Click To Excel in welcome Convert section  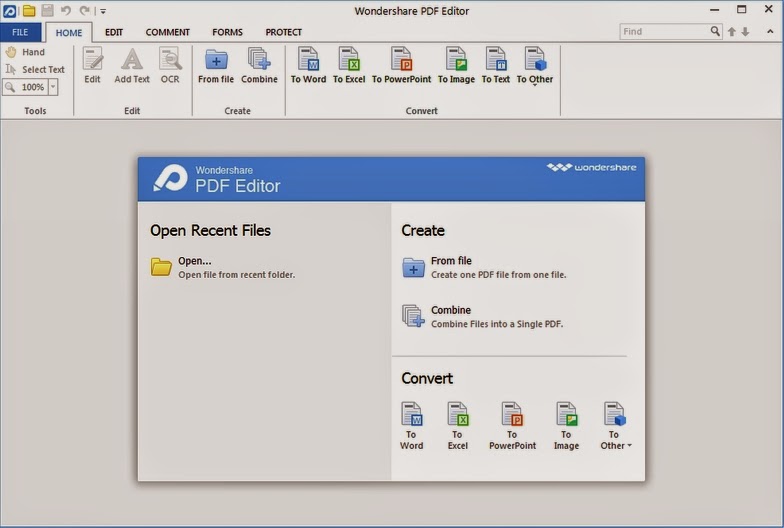point(458,426)
